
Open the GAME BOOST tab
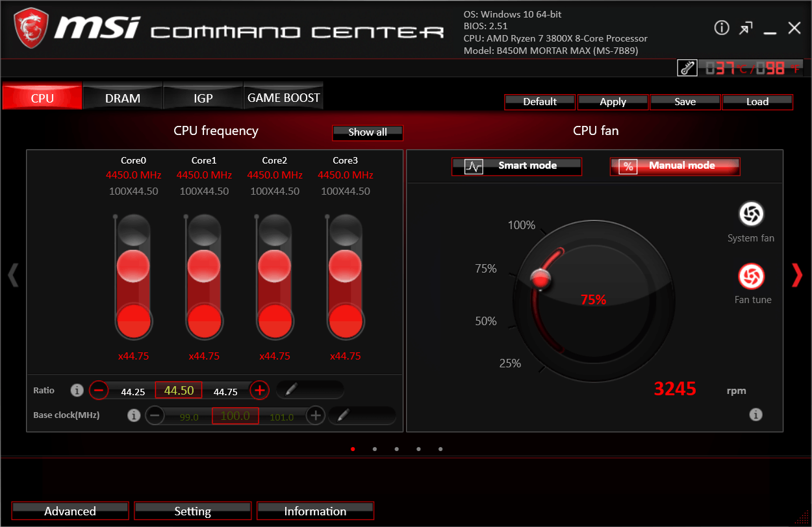click(284, 97)
